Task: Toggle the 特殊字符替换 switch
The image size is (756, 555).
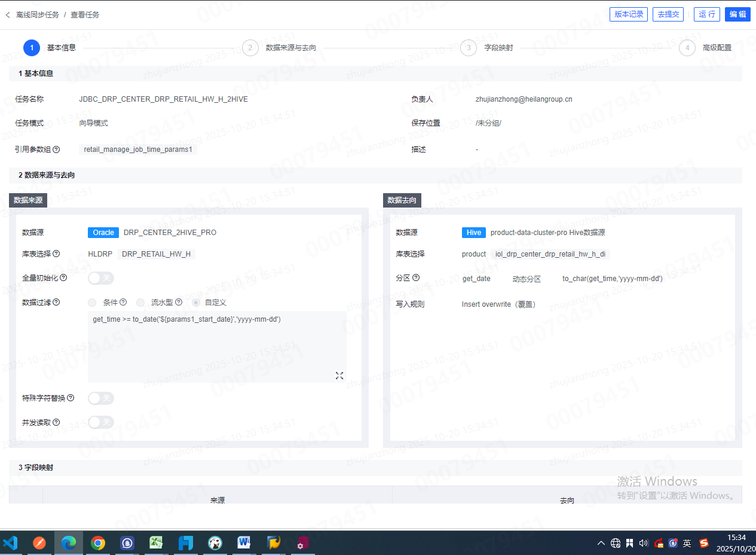Action: 100,398
